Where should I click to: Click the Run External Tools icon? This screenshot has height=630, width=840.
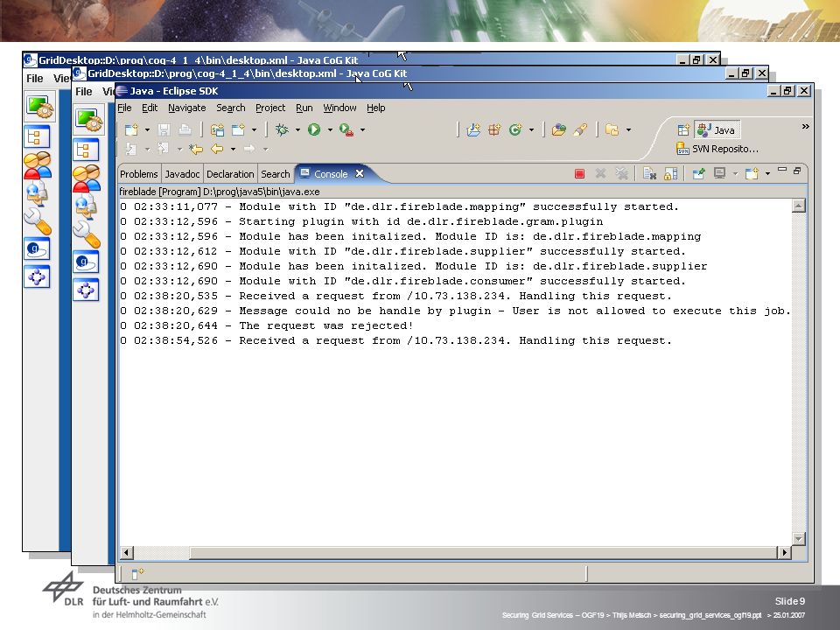pos(346,129)
